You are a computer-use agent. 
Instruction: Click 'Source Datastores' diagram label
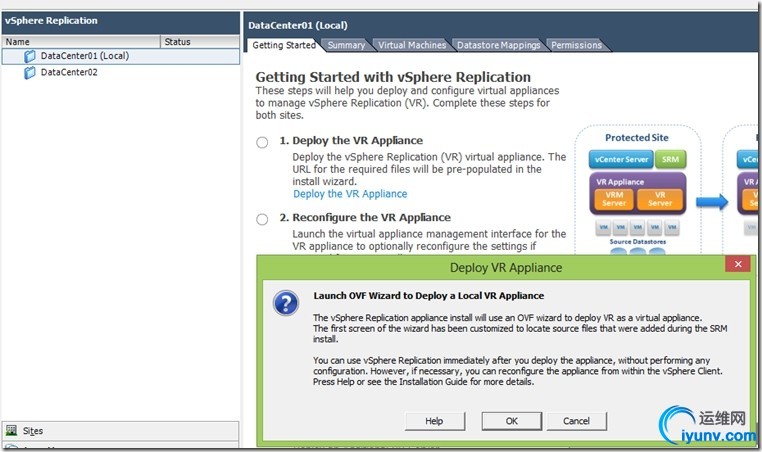[638, 242]
